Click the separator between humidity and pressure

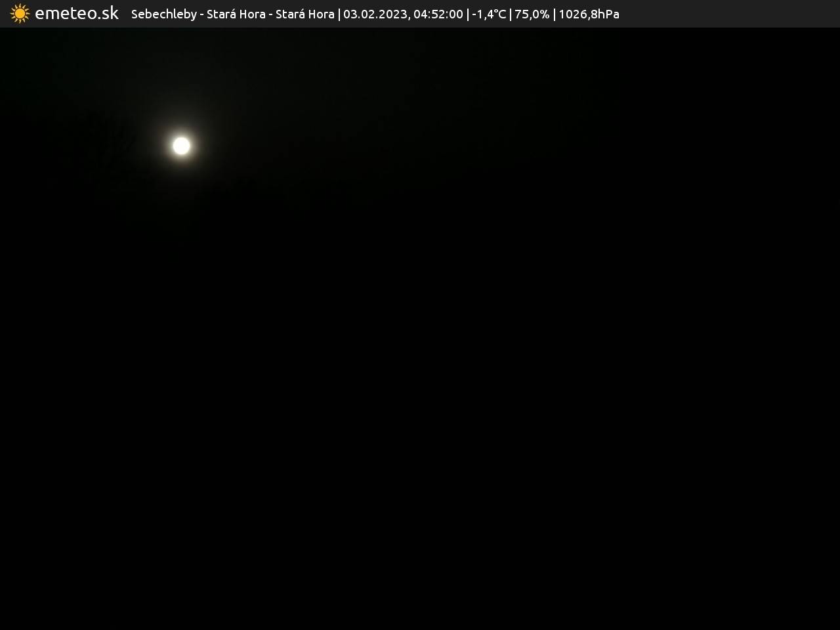(x=555, y=14)
